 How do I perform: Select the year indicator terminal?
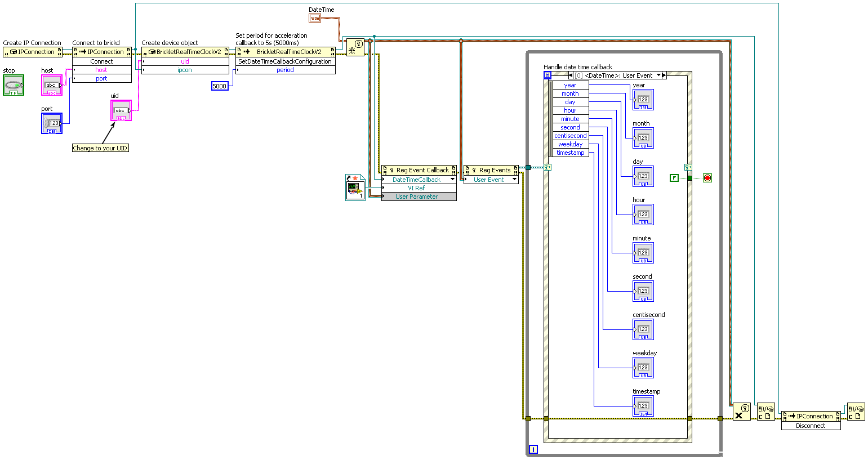[643, 100]
